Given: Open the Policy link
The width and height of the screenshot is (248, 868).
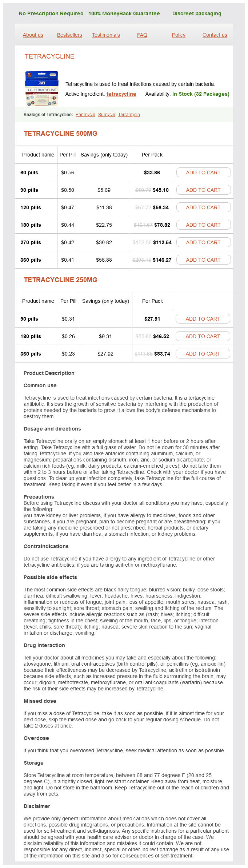Looking at the screenshot, I should (179, 35).
